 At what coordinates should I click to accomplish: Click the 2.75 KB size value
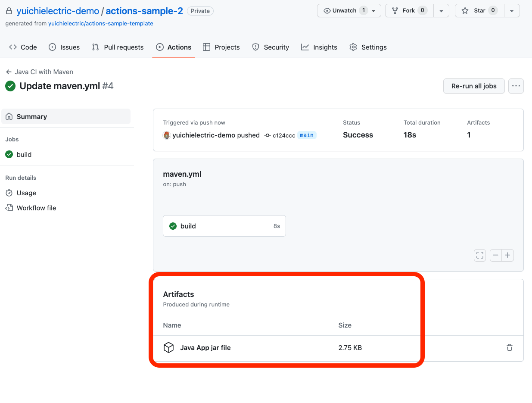(350, 347)
